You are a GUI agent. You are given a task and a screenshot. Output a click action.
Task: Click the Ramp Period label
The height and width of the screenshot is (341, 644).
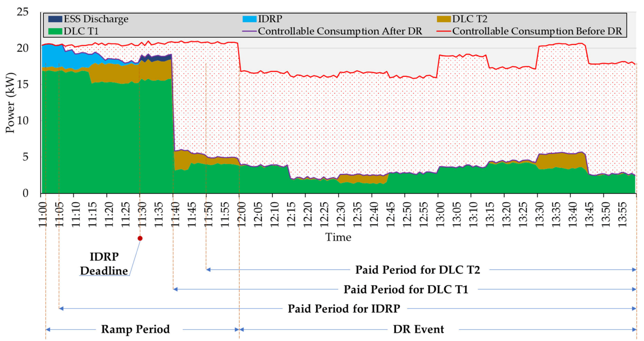coord(135,329)
